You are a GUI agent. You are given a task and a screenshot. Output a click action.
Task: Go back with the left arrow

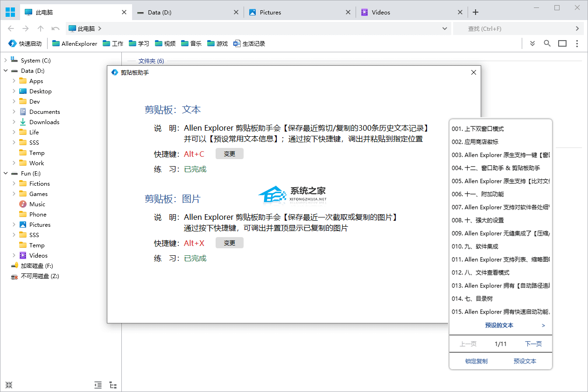[x=11, y=28]
